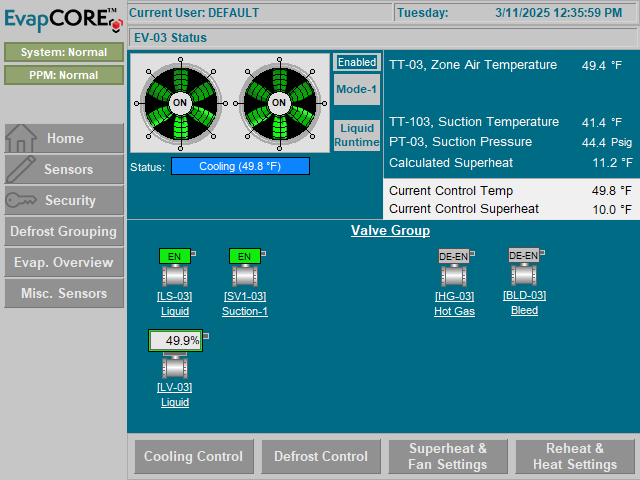Open Misc. Sensors
This screenshot has height=480, width=640.
point(64,293)
